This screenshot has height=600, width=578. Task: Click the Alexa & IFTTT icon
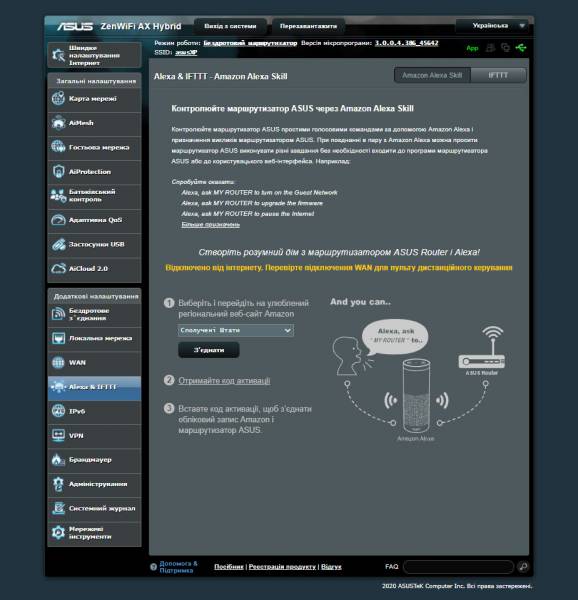click(x=58, y=387)
